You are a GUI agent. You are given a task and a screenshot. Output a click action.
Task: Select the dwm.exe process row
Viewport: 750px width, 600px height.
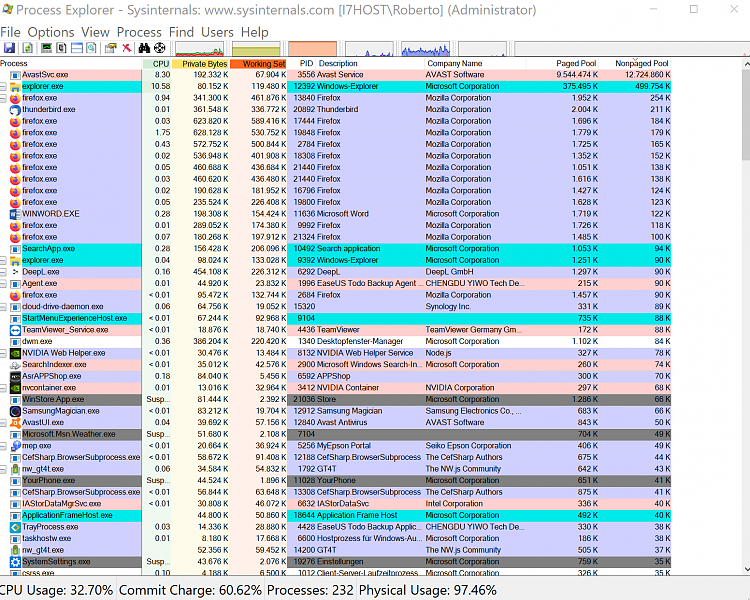[335, 342]
